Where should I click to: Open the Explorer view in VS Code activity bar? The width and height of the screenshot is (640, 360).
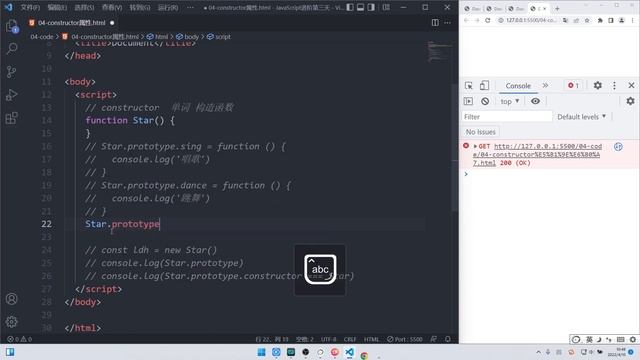click(x=12, y=26)
